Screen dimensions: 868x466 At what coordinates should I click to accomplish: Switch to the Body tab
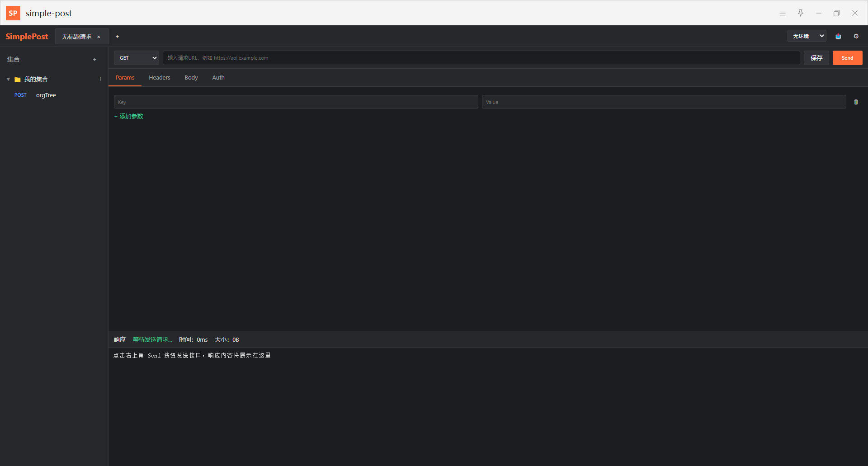point(191,78)
